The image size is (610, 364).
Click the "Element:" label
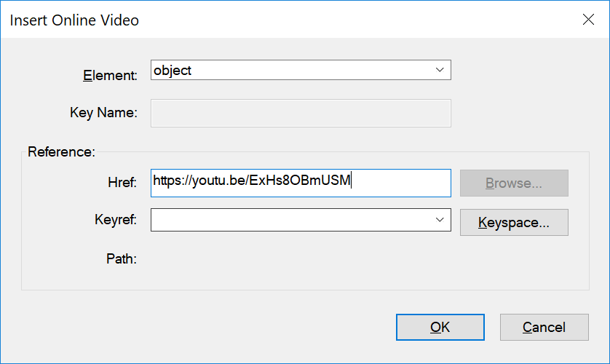(110, 75)
